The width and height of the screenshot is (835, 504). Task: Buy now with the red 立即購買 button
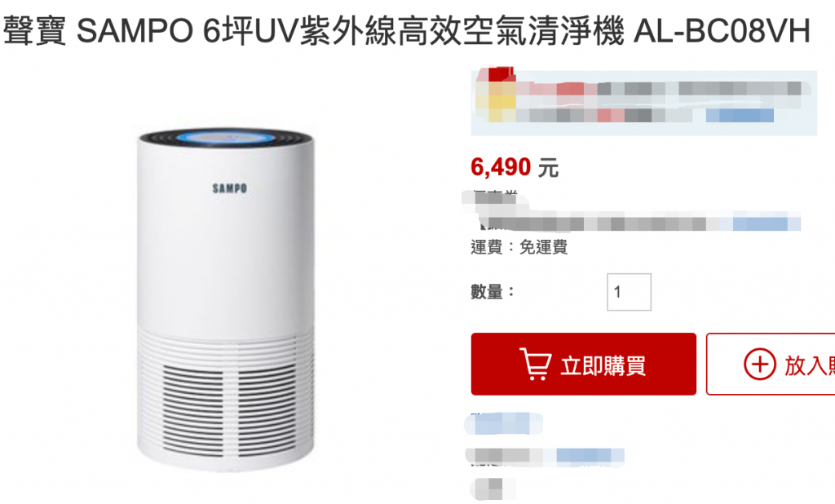[x=583, y=365]
